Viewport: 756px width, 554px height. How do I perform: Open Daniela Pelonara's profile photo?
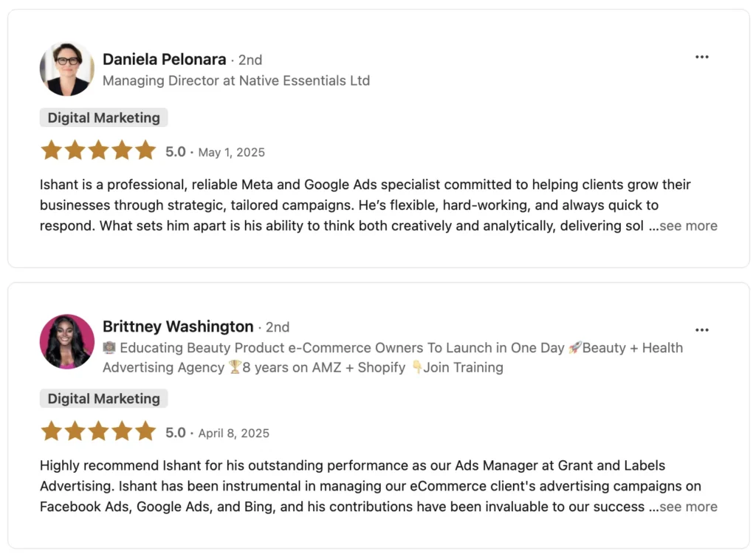(67, 69)
